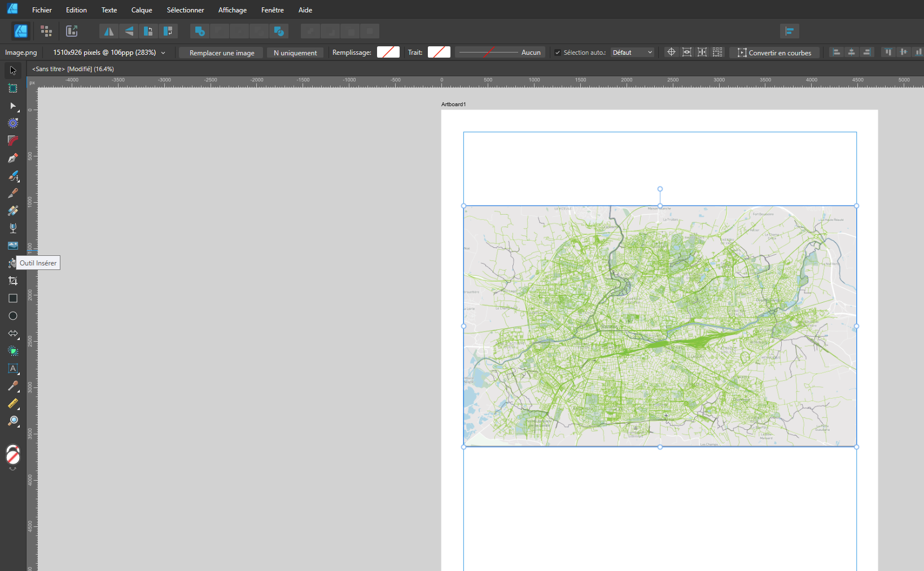Pick the Crop tool in sidebar
Image resolution: width=924 pixels, height=571 pixels.
12,281
